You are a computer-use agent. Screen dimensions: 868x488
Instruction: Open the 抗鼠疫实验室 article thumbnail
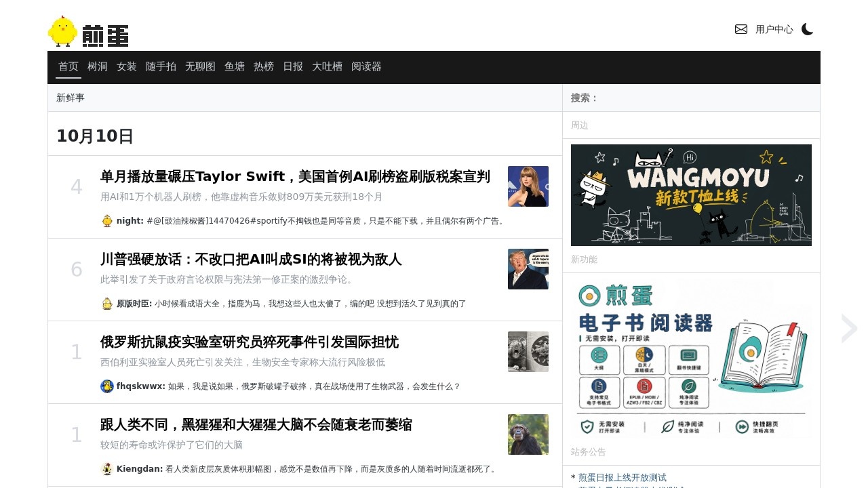click(x=528, y=352)
